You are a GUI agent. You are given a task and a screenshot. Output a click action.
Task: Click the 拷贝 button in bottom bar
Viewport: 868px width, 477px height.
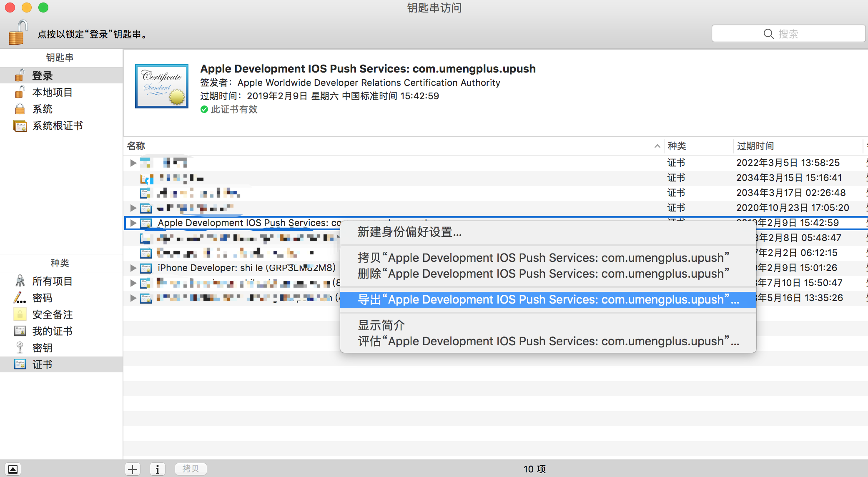click(191, 469)
